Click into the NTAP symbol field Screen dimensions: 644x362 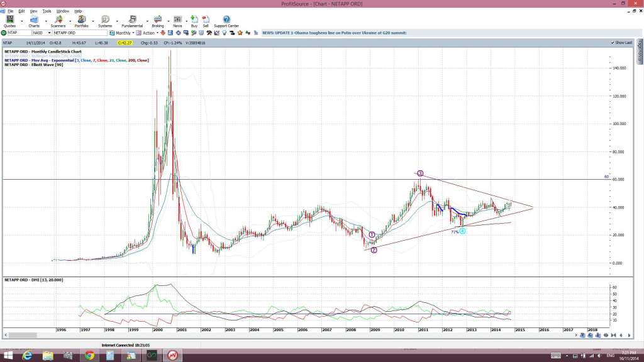point(19,33)
